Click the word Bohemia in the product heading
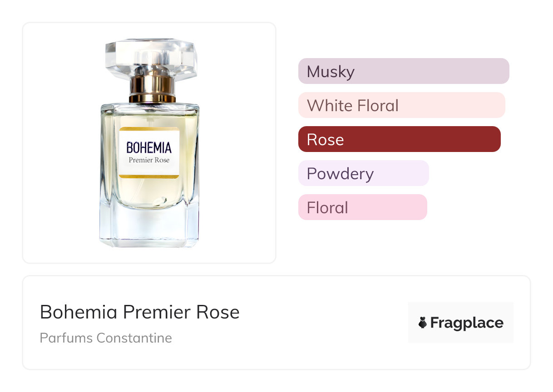The width and height of the screenshot is (553, 392). 79,312
